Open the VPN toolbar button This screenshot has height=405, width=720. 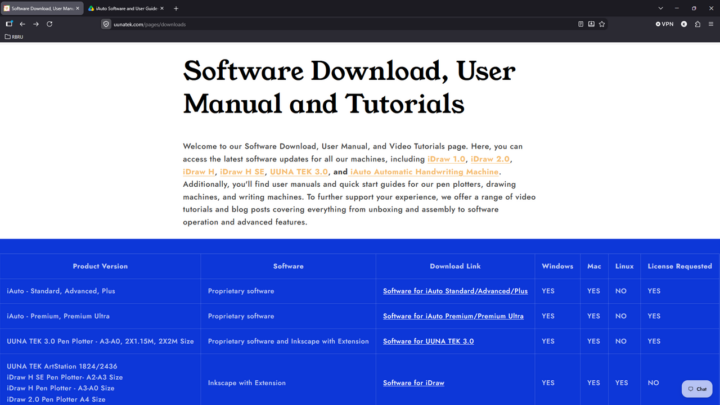point(664,24)
